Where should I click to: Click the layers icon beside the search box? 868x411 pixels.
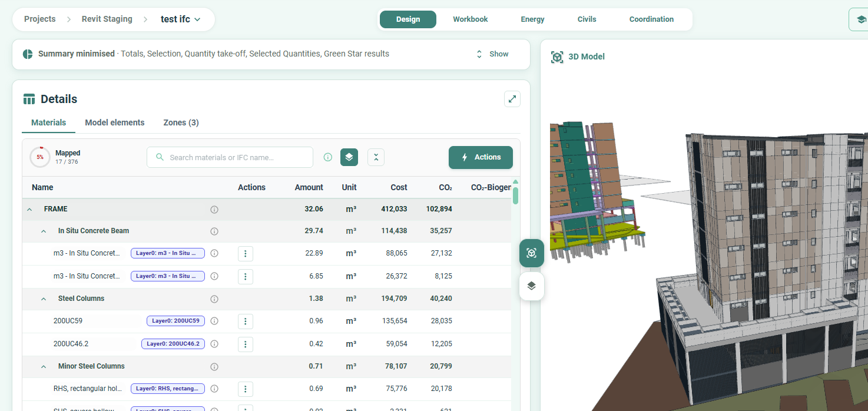[349, 157]
